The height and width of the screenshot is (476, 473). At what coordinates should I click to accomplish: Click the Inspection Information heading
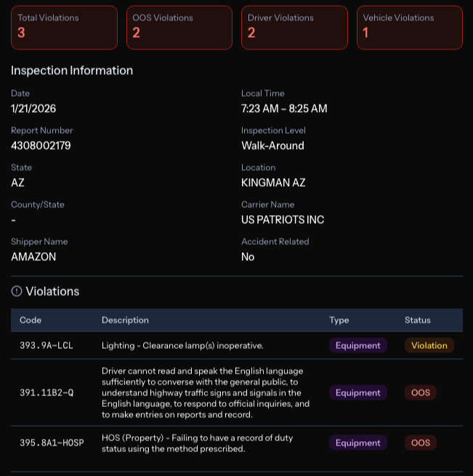pyautogui.click(x=72, y=70)
